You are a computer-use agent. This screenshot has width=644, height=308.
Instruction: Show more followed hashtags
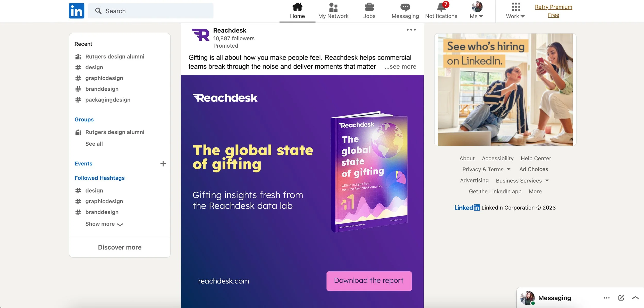click(x=104, y=224)
